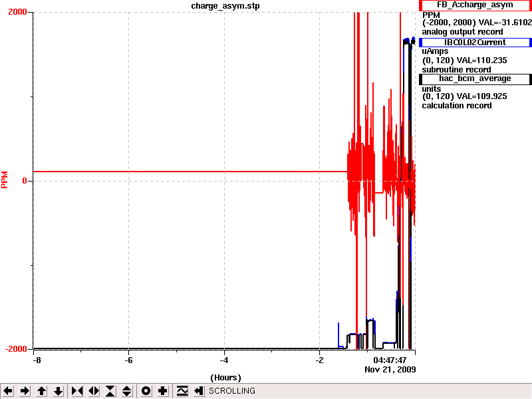532x399 pixels.
Task: Pan the graph up with the up arrow
Action: point(42,391)
